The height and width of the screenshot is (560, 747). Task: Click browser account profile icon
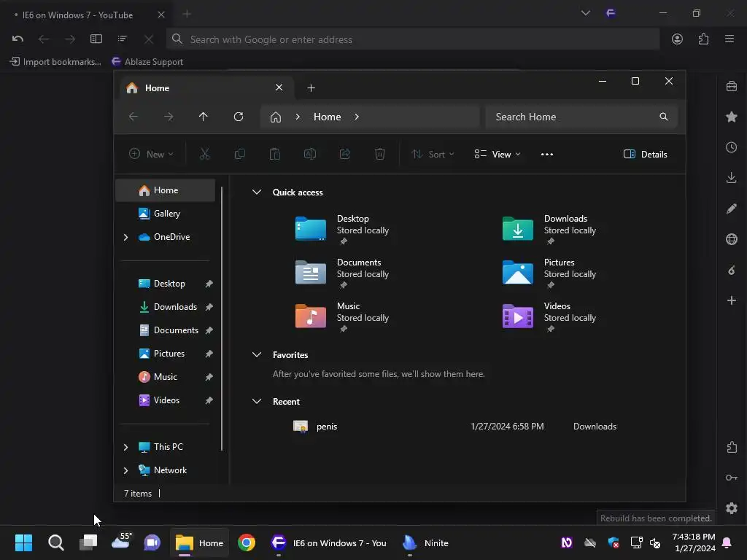677,39
